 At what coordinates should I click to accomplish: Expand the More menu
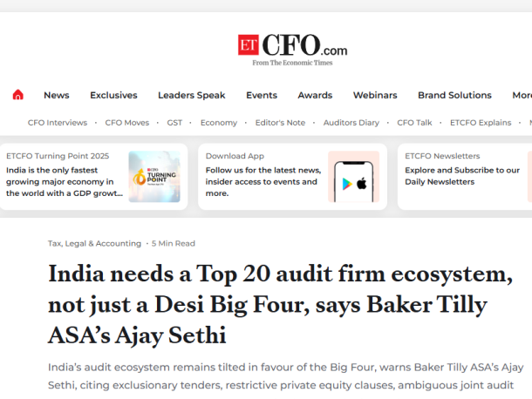point(522,95)
